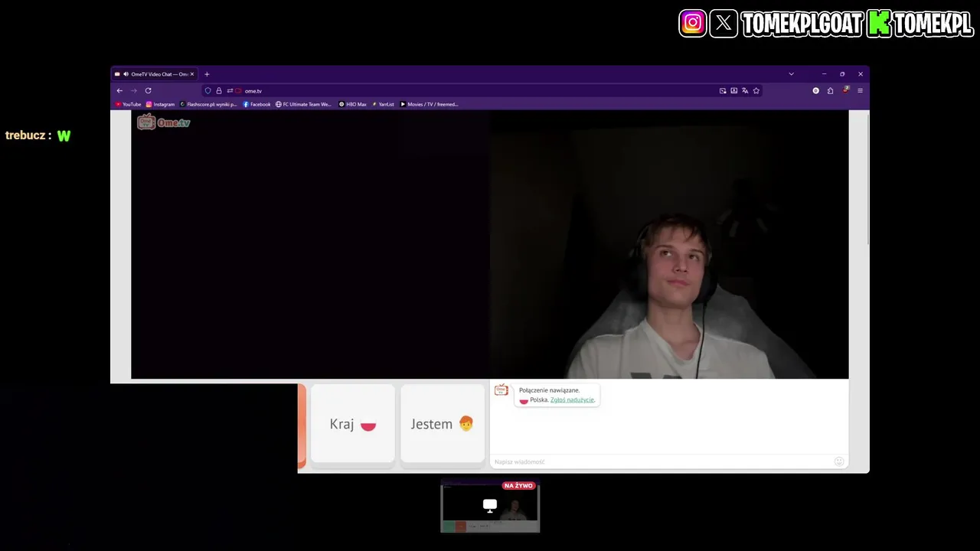980x551 pixels.
Task: Reload the ome.tv page
Action: tap(148, 90)
